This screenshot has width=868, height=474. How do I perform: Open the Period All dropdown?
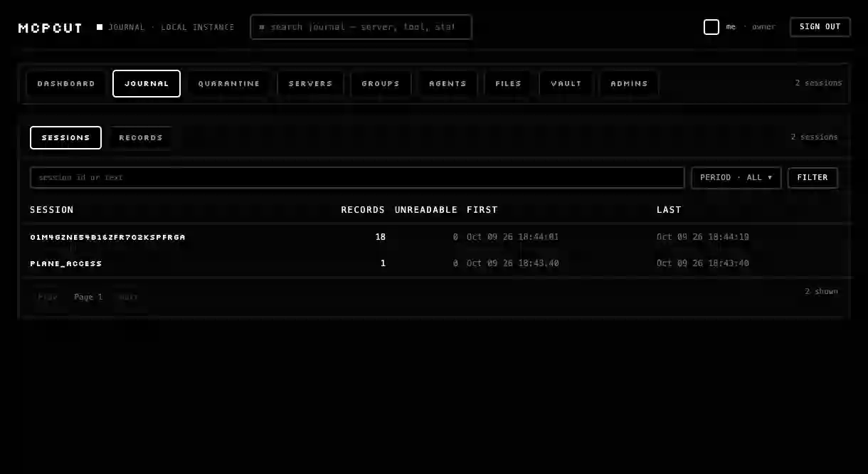tap(736, 177)
